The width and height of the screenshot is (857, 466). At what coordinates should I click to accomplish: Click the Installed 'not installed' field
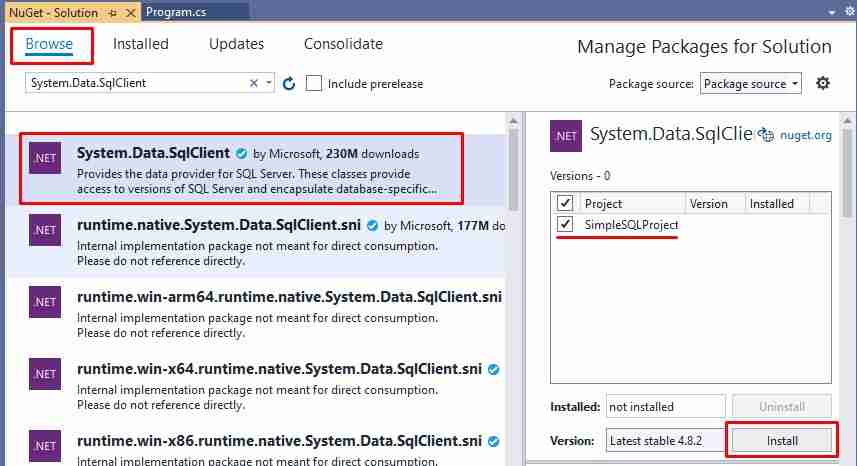[x=665, y=406]
